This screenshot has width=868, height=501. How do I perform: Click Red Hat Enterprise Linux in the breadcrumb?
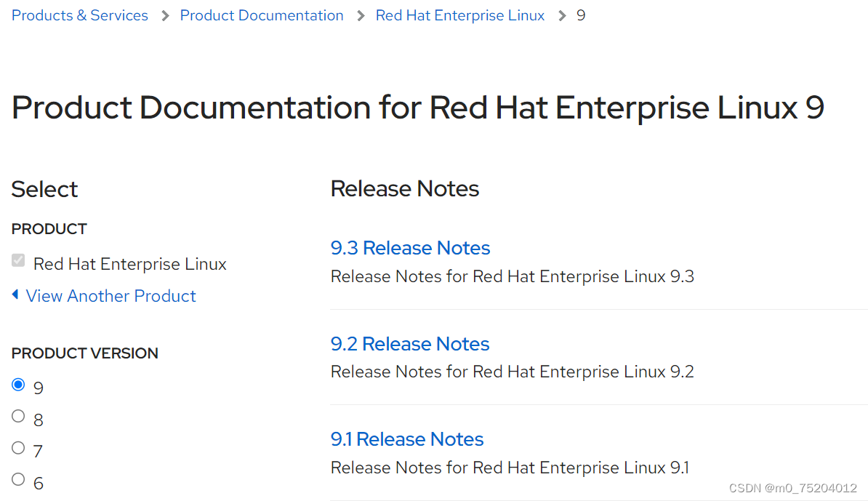coord(459,15)
